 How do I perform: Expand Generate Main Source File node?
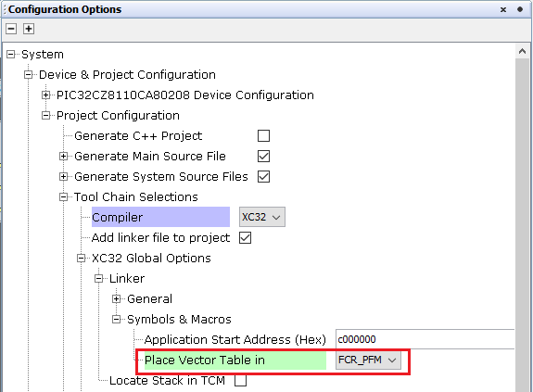click(64, 157)
